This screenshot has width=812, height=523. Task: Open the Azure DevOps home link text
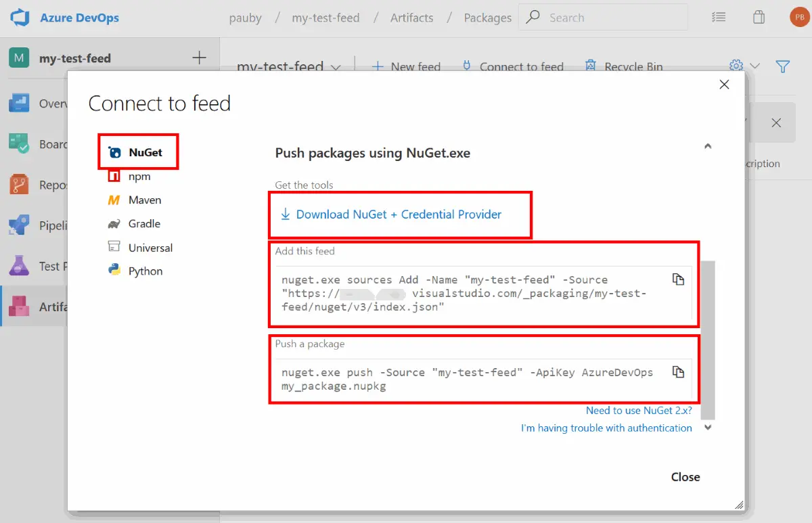79,18
